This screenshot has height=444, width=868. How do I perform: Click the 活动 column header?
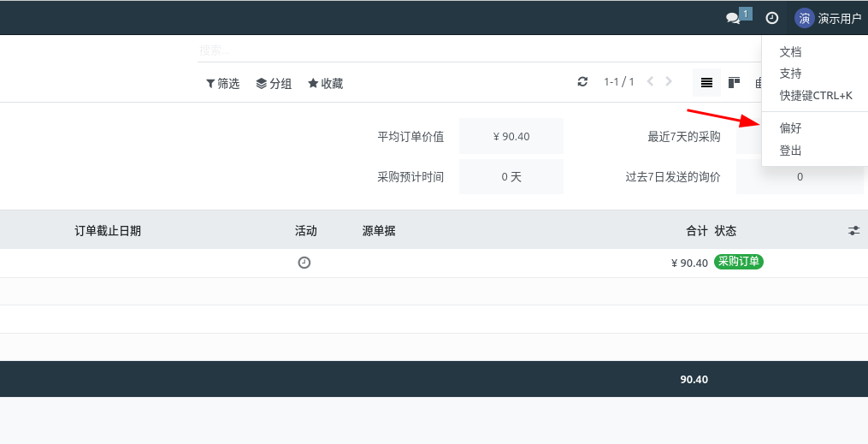point(305,231)
